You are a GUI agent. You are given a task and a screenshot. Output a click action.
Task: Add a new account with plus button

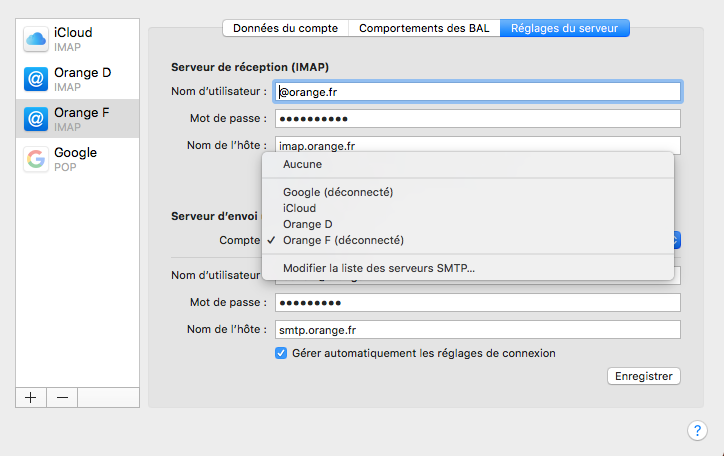tap(31, 397)
